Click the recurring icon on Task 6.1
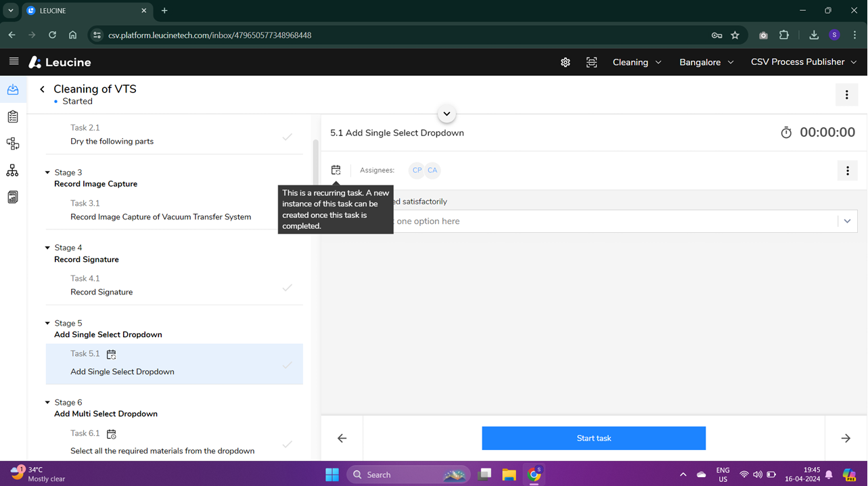Image resolution: width=868 pixels, height=486 pixels. [112, 434]
